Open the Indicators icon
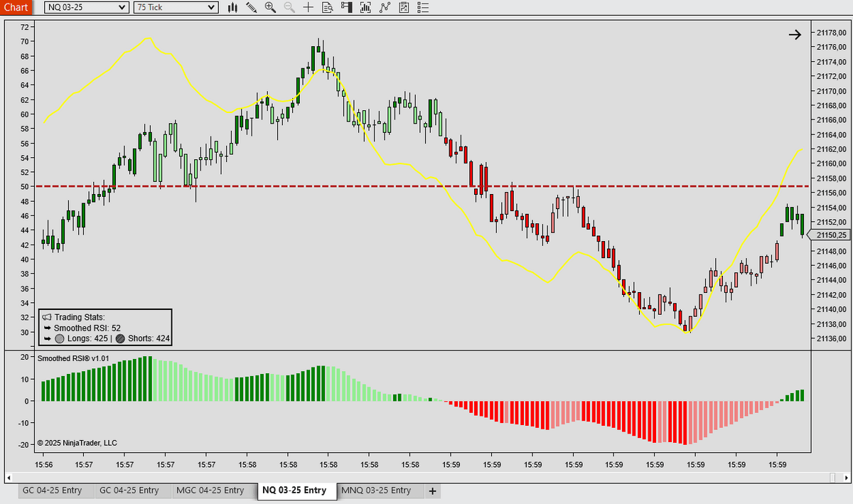 [x=385, y=8]
